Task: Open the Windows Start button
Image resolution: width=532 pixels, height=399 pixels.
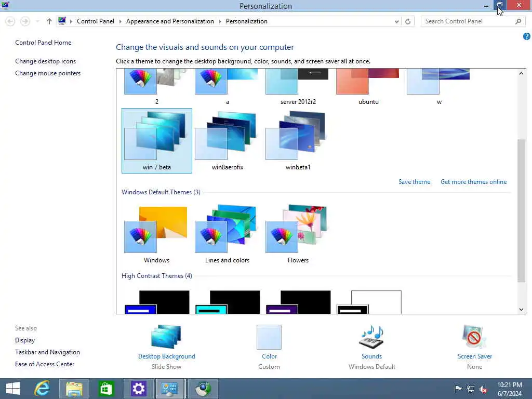Action: pyautogui.click(x=13, y=389)
